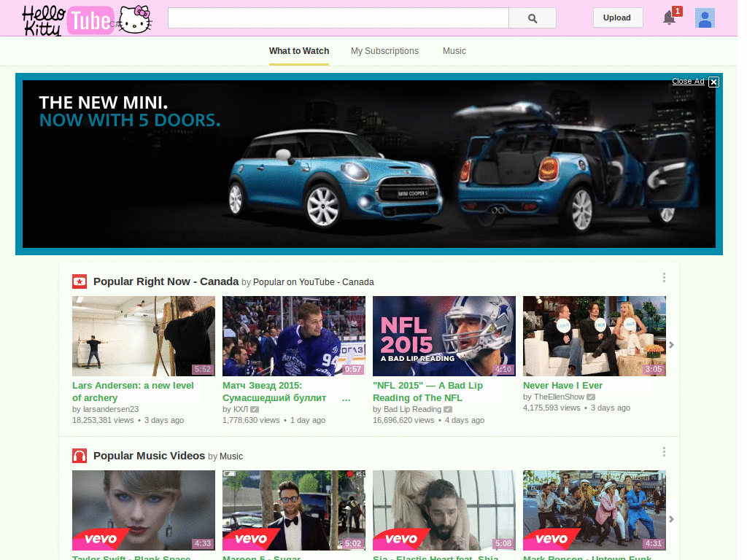The image size is (747, 560).
Task: Click the Taylor Swift vevo thumbnail
Action: coord(144,510)
